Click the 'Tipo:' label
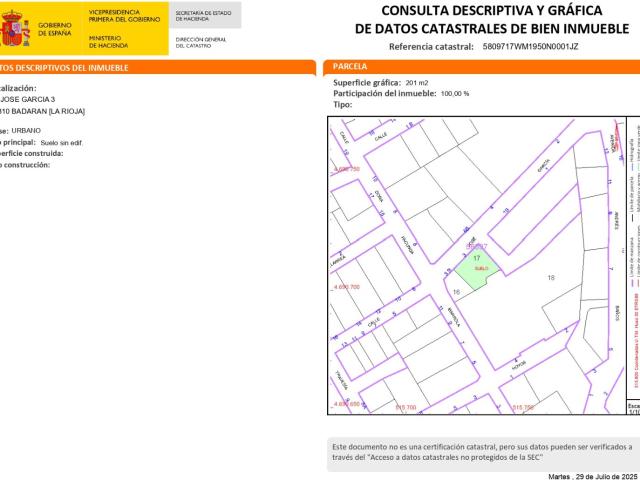The image size is (640, 480). [342, 104]
